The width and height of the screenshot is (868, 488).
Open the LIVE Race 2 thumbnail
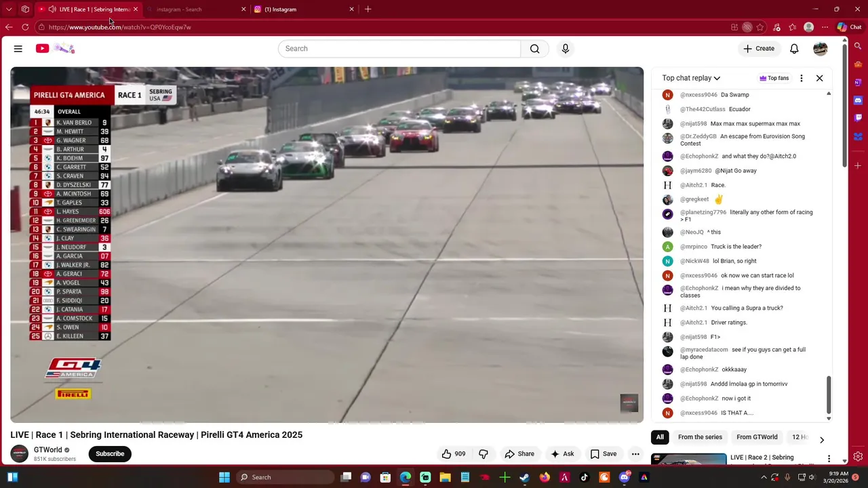[x=688, y=459]
